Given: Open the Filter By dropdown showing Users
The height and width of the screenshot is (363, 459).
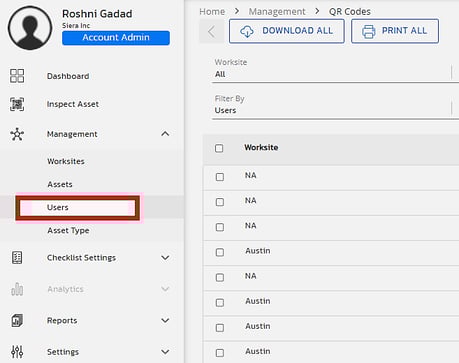Looking at the screenshot, I should pyautogui.click(x=335, y=106).
